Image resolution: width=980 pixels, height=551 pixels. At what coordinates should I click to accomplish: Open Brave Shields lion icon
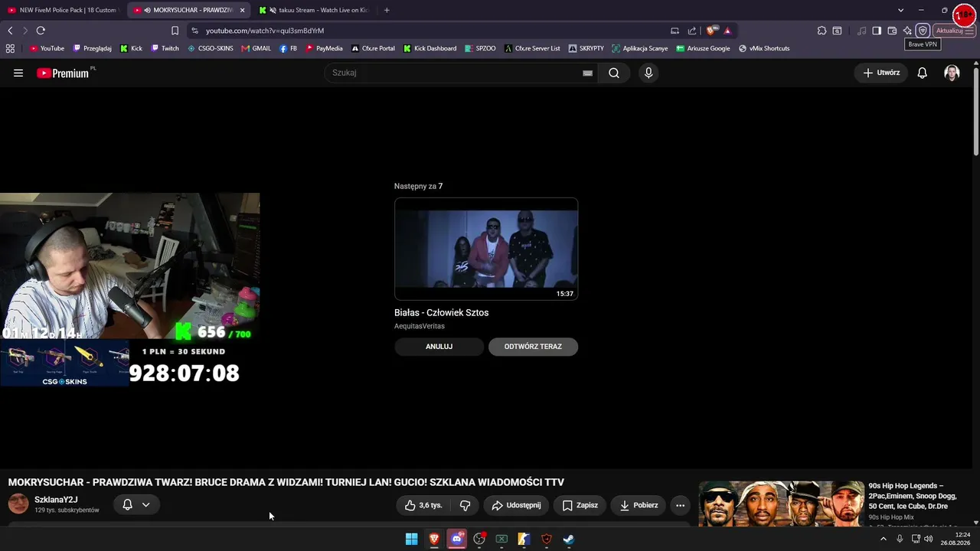pos(711,31)
